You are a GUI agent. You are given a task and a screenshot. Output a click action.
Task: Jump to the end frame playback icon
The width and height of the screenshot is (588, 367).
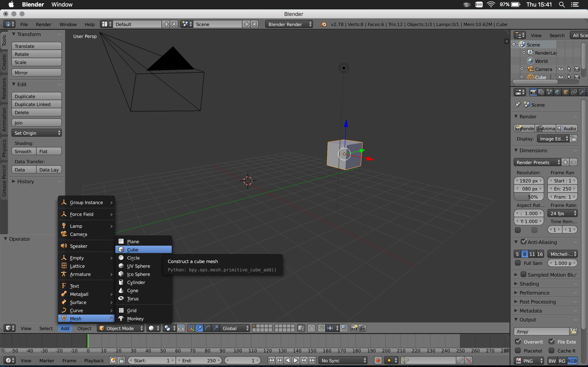tap(312, 360)
